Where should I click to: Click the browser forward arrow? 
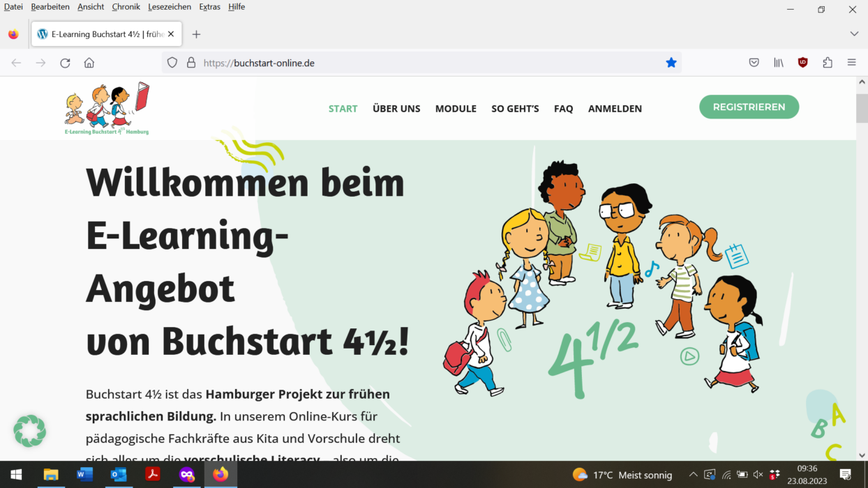coord(40,63)
